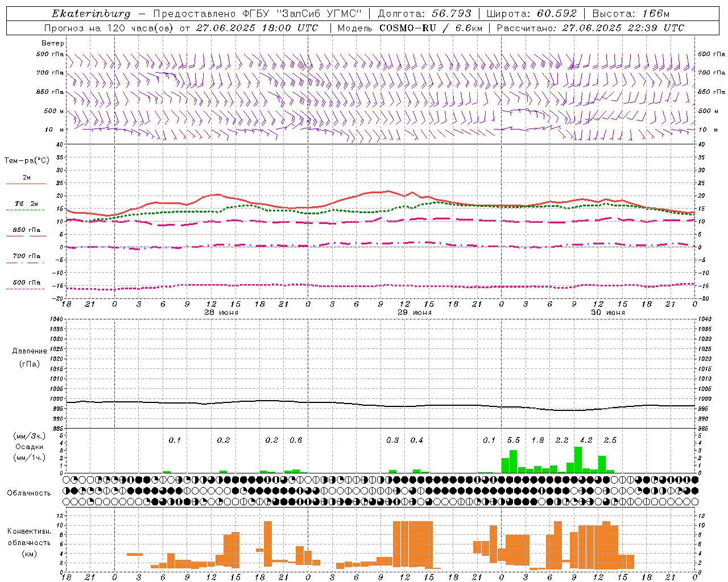Click the '5.5' precipitation amount value
Screen dimensions: 728x582
(x=514, y=440)
